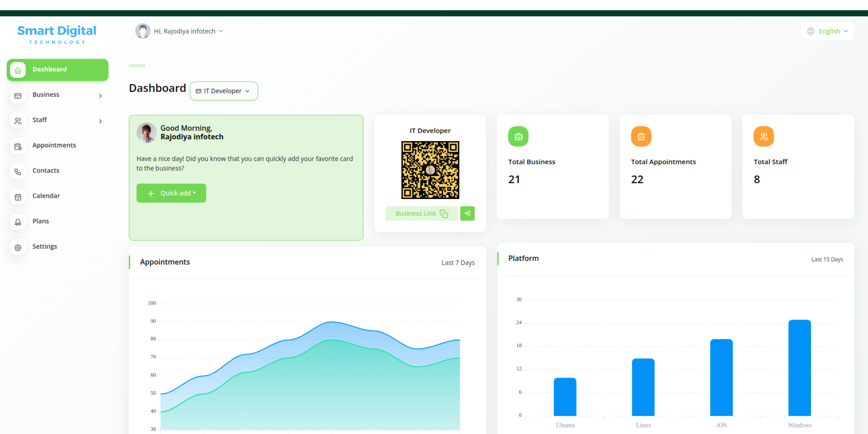868x434 pixels.
Task: Click the Dashboard home icon in sidebar
Action: [x=18, y=70]
